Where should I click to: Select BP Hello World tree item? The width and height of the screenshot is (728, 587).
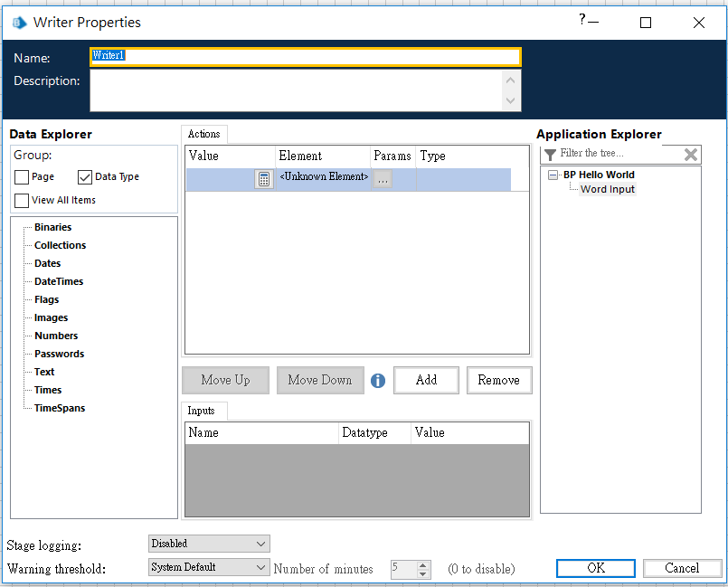pos(599,175)
